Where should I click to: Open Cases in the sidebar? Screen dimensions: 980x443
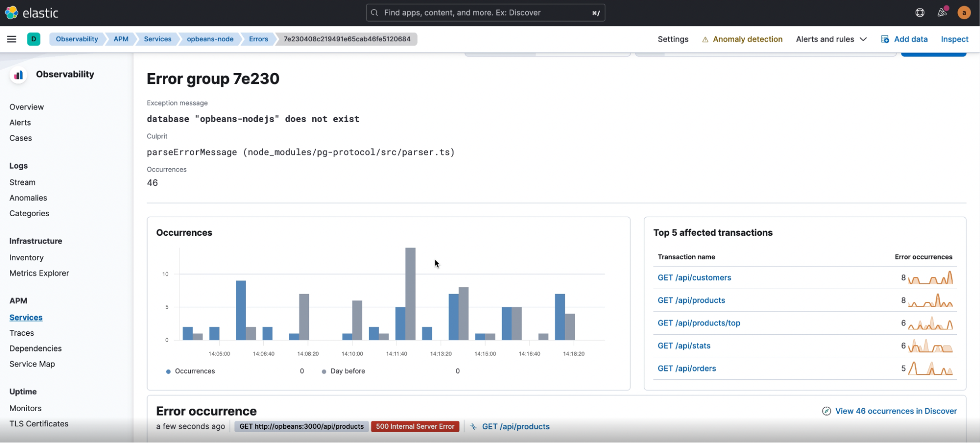pos(21,138)
